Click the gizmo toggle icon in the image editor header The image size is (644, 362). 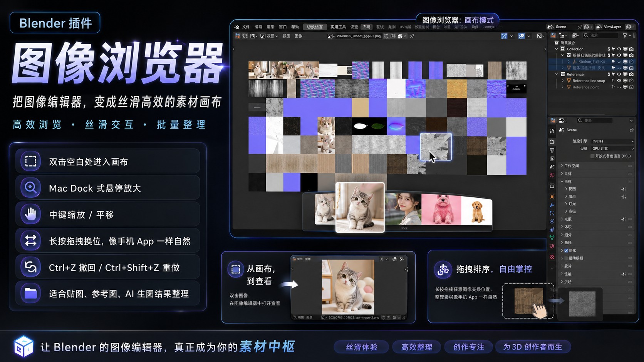pos(504,36)
